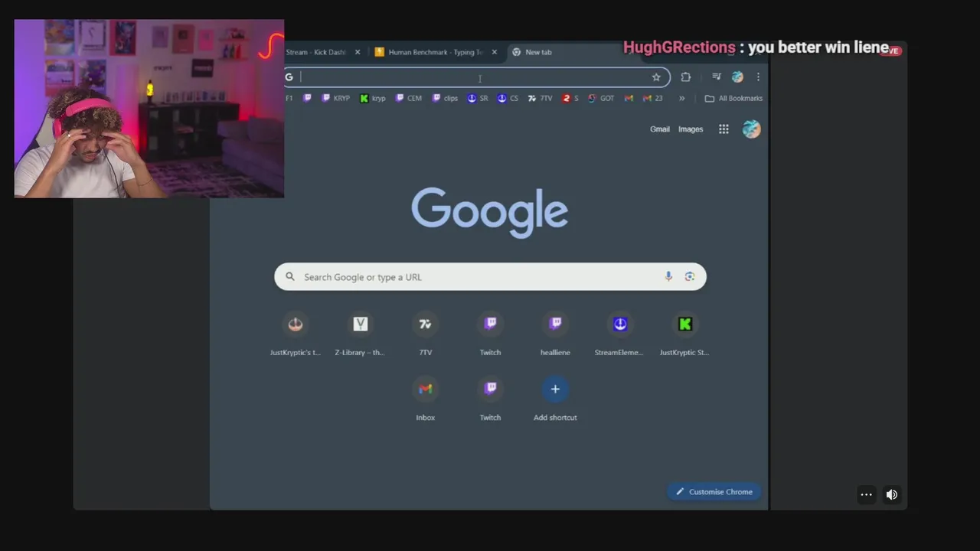This screenshot has height=551, width=980.
Task: Open the kryp Kick bookmark
Action: (x=373, y=99)
